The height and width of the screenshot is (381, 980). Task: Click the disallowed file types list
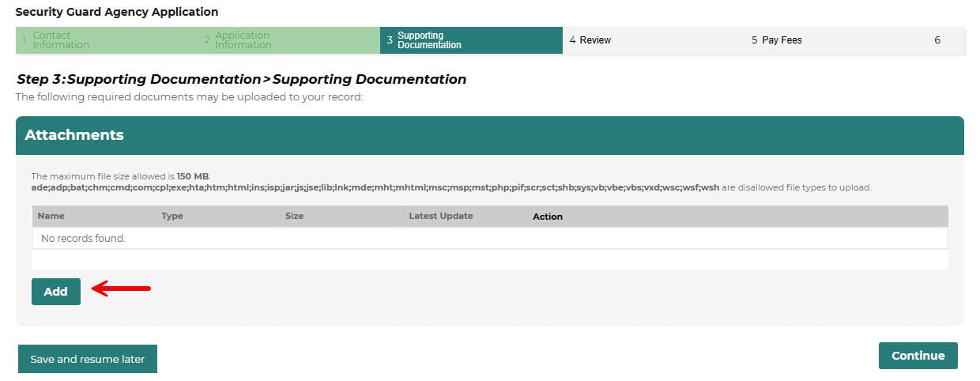point(375,188)
